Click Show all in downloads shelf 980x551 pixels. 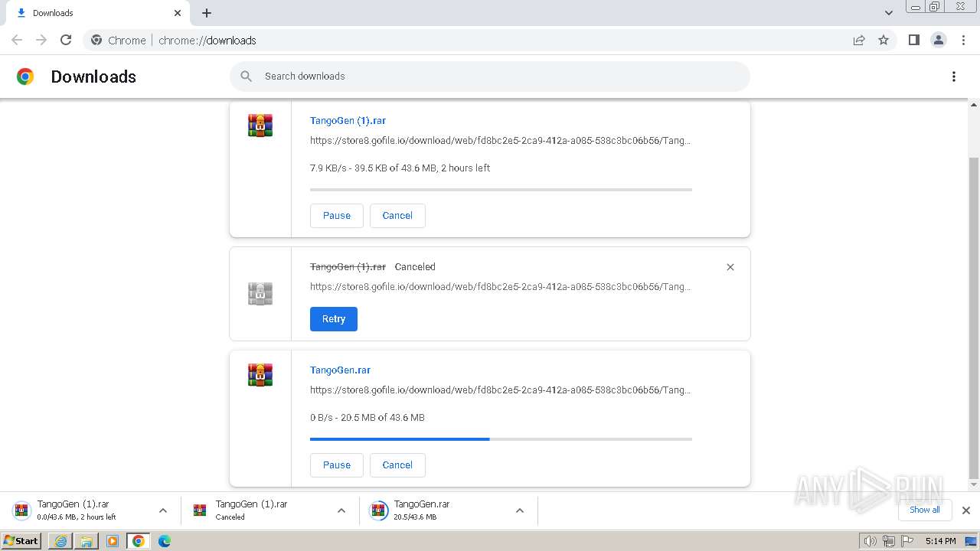pyautogui.click(x=925, y=510)
